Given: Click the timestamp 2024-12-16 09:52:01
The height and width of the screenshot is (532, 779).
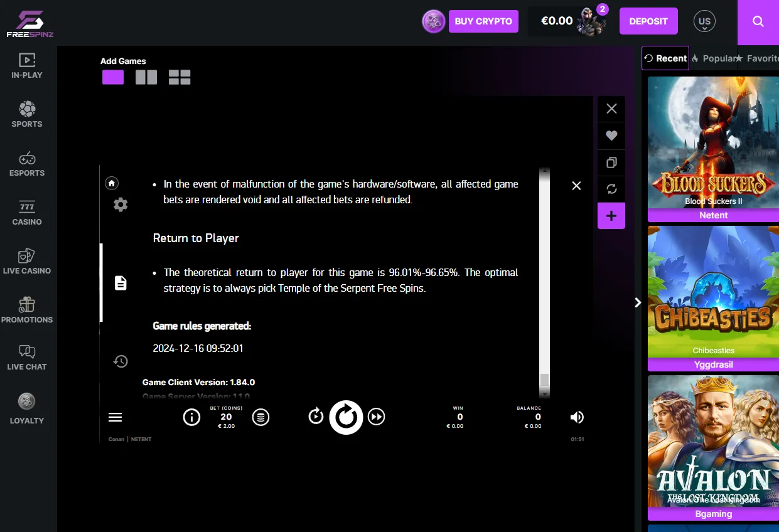Looking at the screenshot, I should click(x=198, y=348).
